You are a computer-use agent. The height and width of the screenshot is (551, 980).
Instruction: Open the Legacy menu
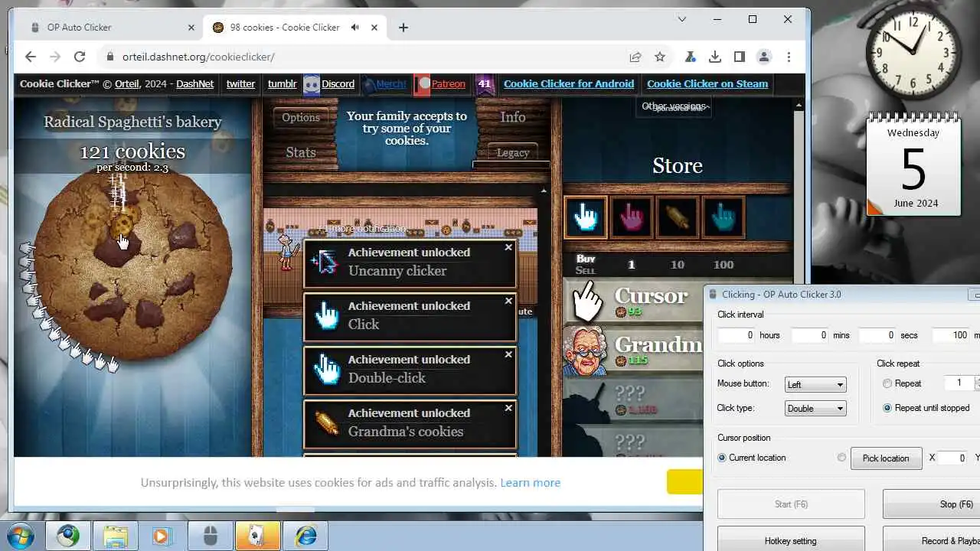pos(513,152)
